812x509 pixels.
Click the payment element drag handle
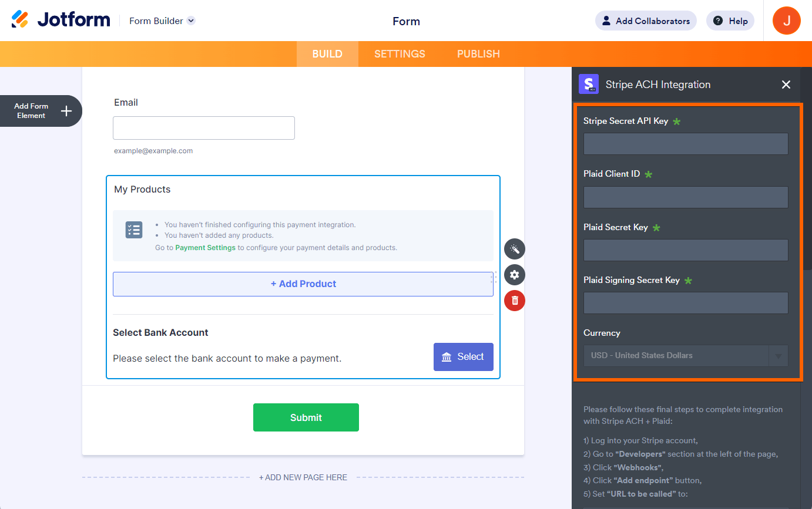(x=494, y=277)
